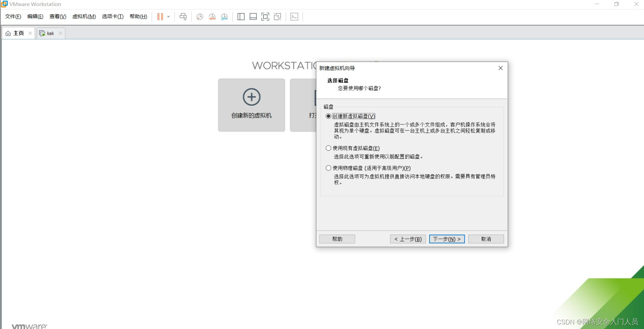Click the plus icon on 创建新的虚拟机 tile

point(251,97)
